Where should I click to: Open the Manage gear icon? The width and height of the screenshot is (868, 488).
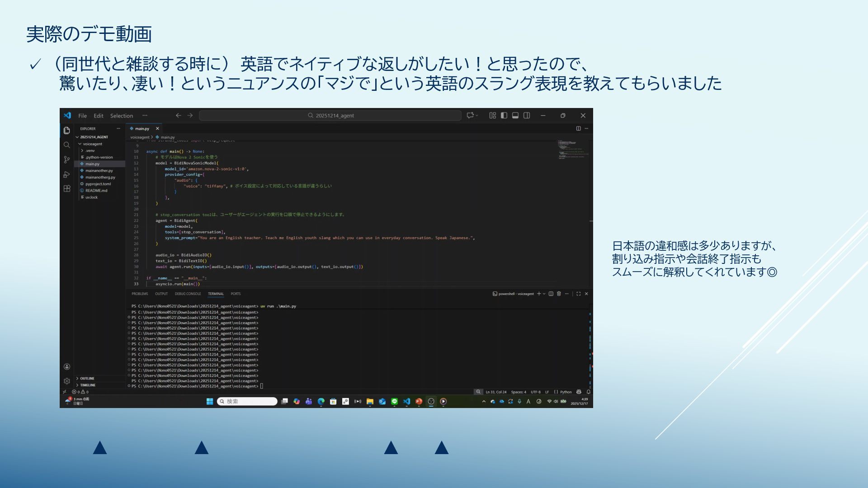point(67,381)
